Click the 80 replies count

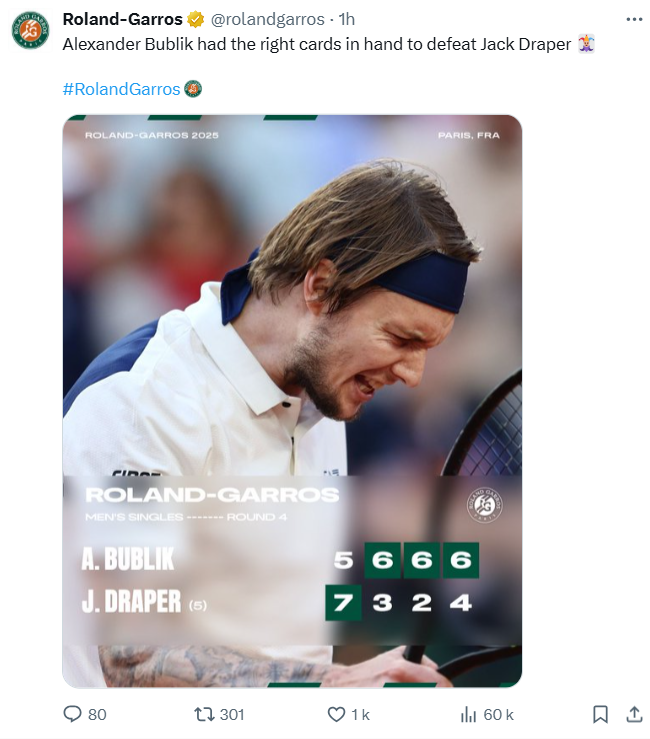click(97, 714)
